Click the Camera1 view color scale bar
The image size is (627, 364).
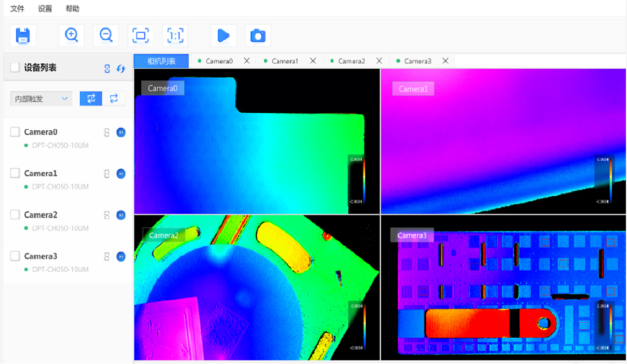(x=610, y=180)
